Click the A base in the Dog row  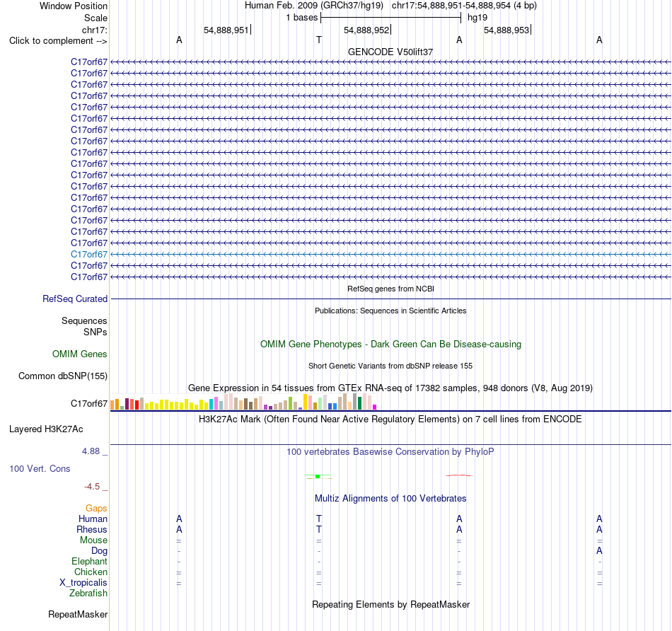tap(599, 551)
